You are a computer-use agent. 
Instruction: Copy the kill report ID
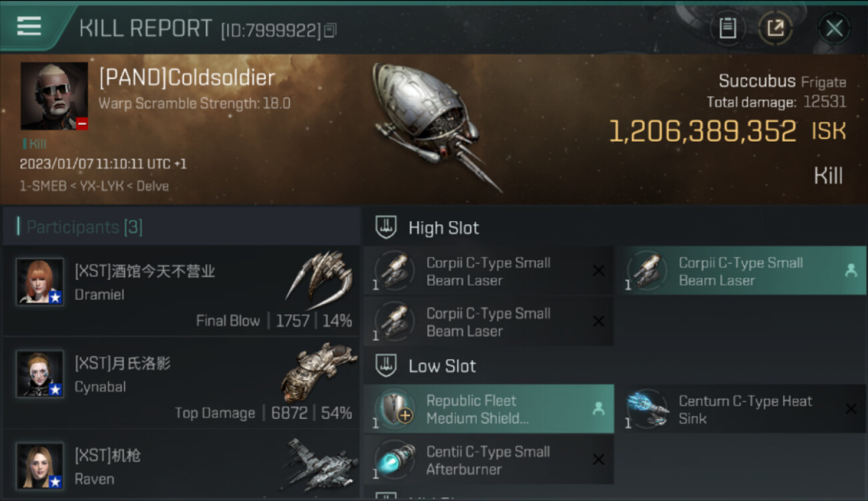(x=331, y=30)
